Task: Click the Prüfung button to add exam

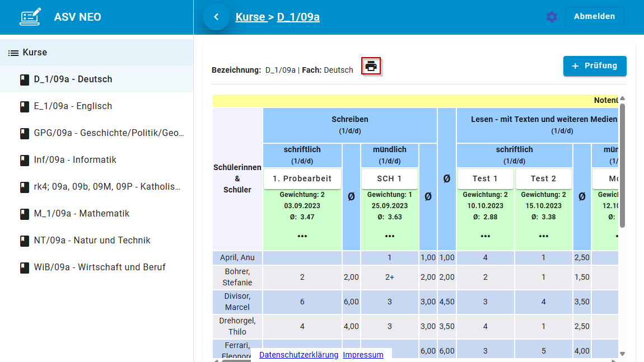Action: pos(595,65)
